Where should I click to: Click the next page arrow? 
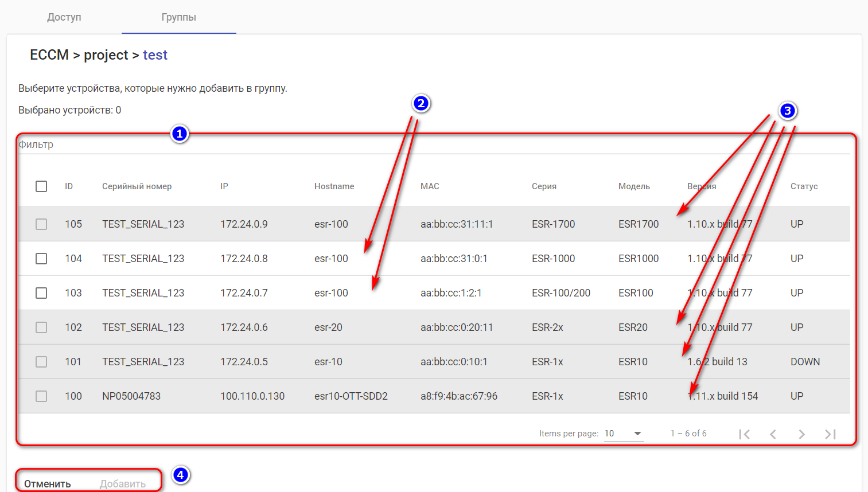point(801,434)
